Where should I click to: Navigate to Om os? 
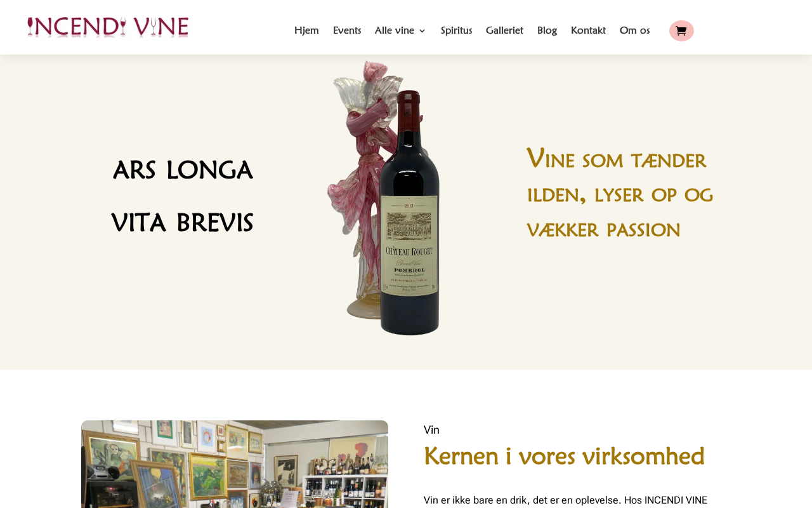tap(634, 30)
